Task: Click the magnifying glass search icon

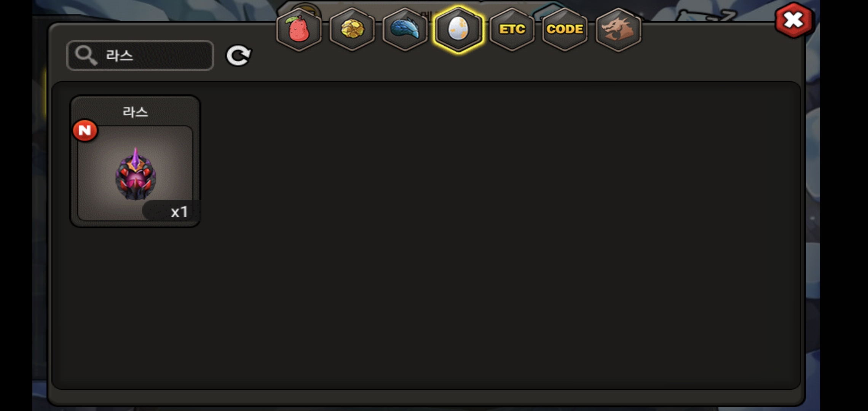Action: [x=86, y=56]
